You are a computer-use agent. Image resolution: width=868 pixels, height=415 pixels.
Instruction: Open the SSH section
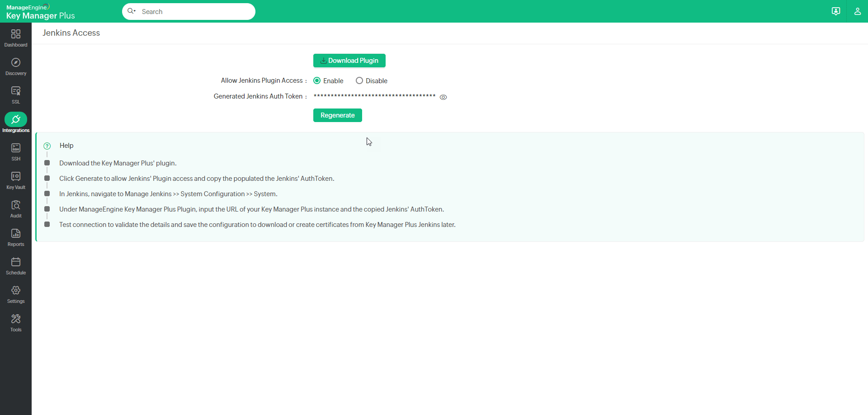tap(16, 151)
